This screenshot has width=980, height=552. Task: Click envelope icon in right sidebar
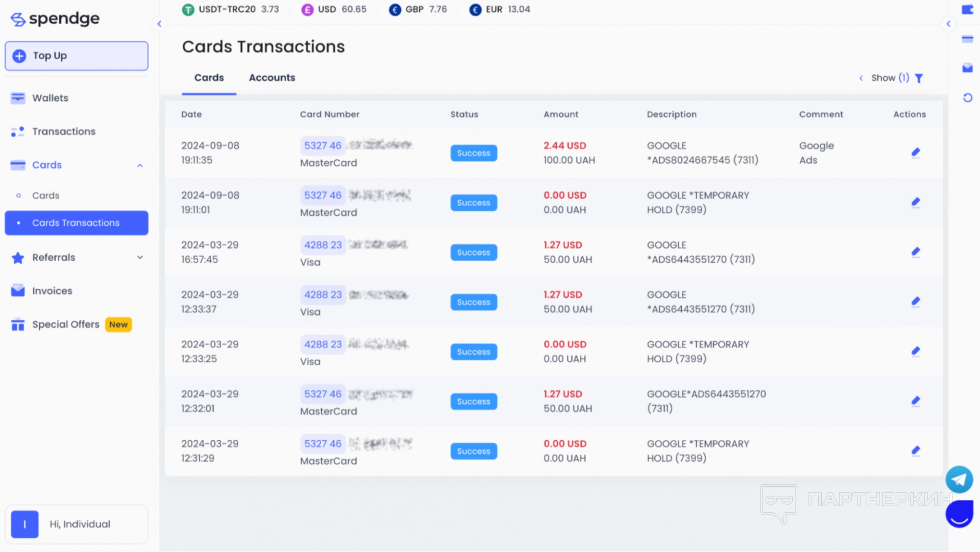pyautogui.click(x=967, y=68)
